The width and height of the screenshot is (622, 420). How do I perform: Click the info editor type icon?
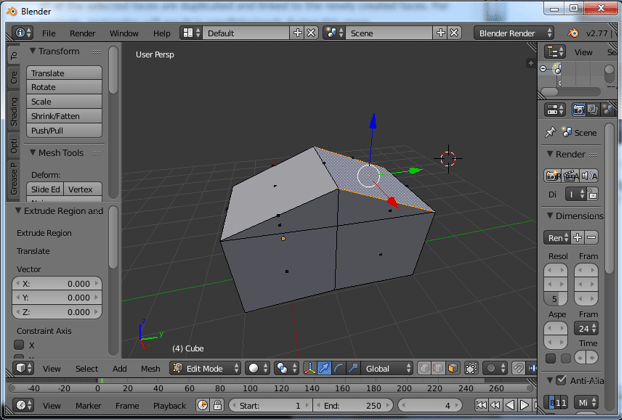[x=22, y=33]
